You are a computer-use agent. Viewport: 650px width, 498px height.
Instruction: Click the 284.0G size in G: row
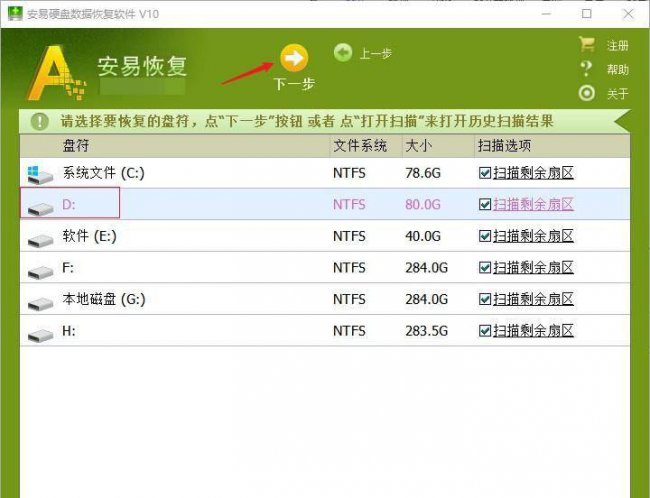point(427,299)
